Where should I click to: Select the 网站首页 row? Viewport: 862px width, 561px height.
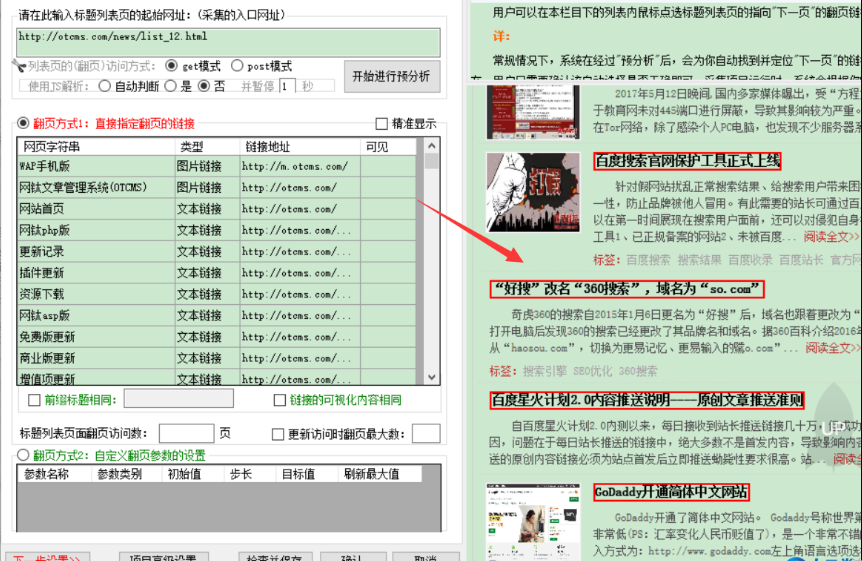217,209
